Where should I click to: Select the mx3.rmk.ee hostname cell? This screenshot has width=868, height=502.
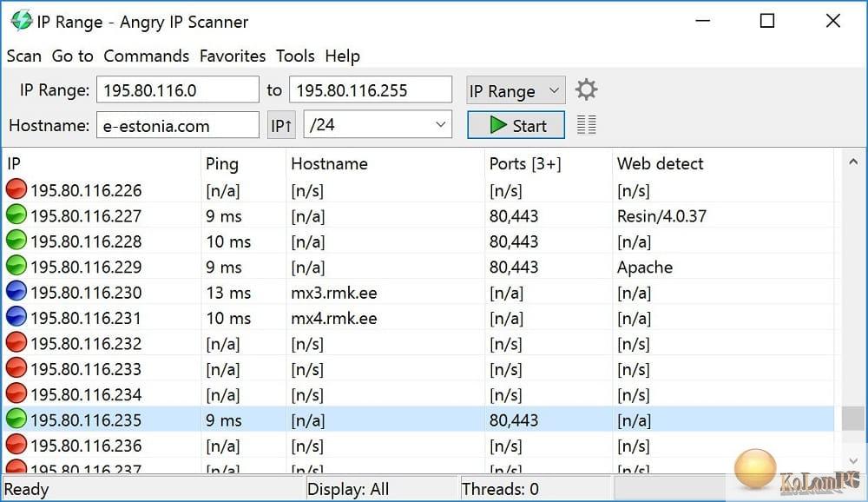point(334,292)
